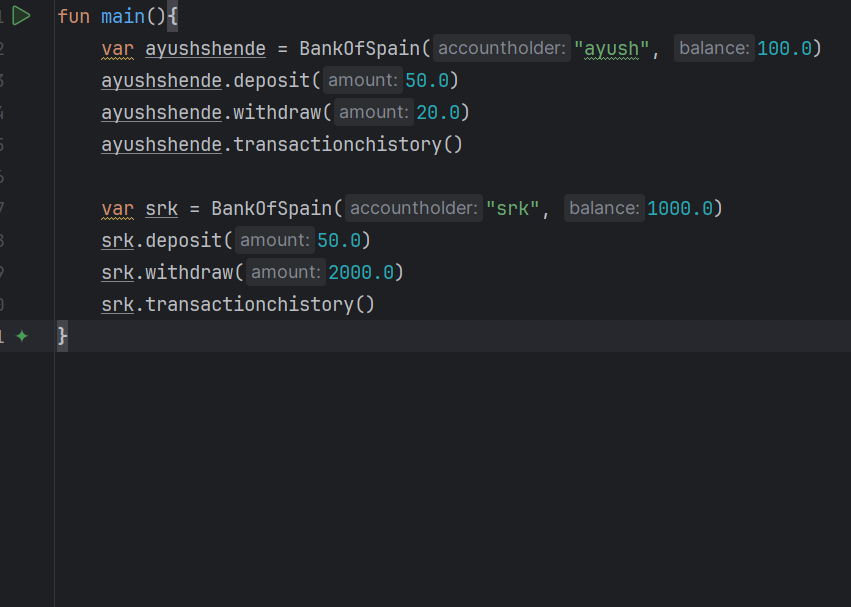Click the 2000.0 withdraw value

point(361,273)
